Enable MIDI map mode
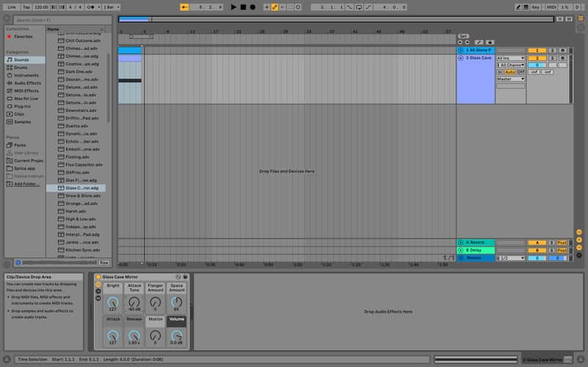 coord(551,7)
